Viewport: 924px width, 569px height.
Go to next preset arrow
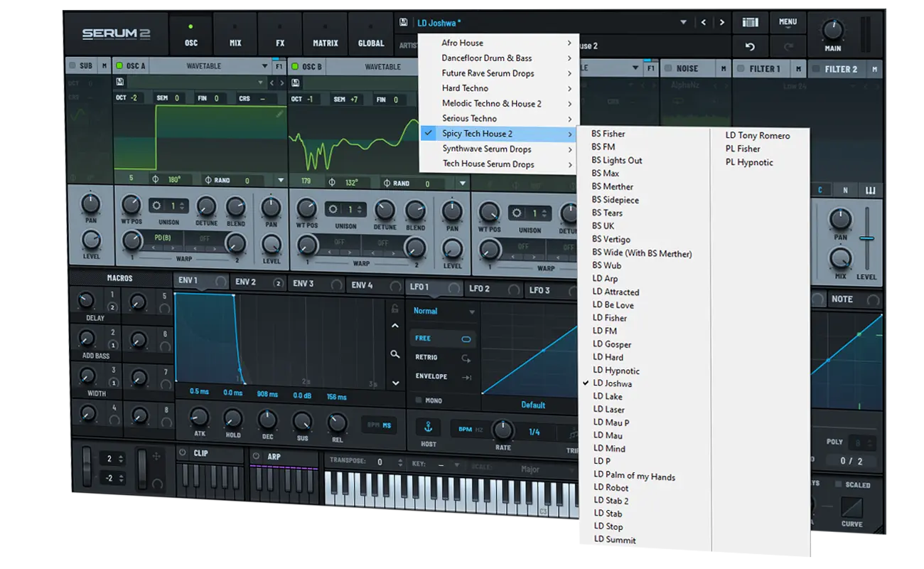coord(721,23)
